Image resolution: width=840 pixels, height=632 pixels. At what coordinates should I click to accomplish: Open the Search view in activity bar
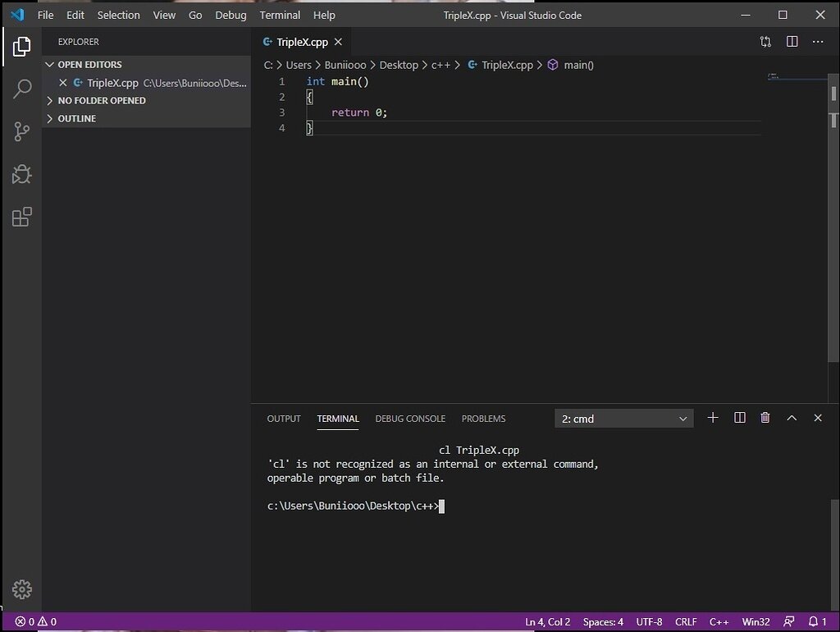22,89
